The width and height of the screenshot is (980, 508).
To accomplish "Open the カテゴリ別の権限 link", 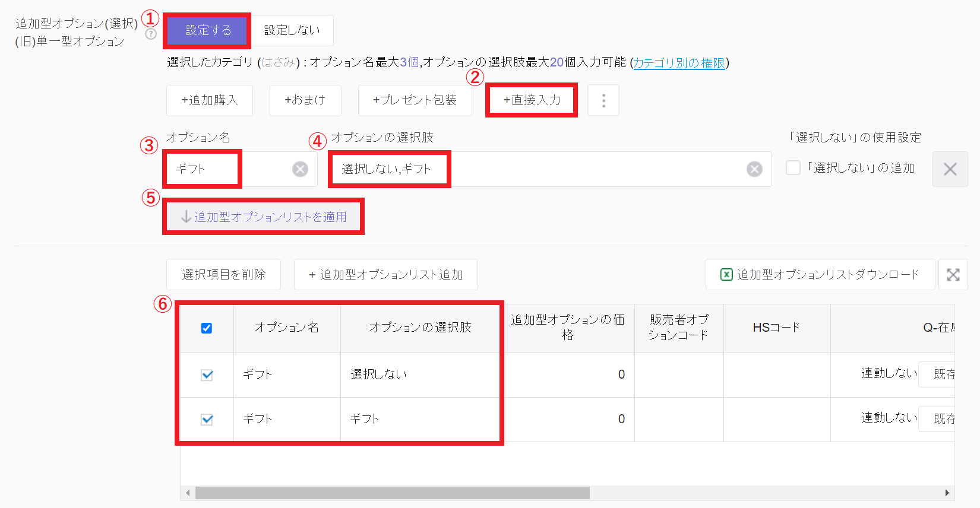I will tap(679, 63).
